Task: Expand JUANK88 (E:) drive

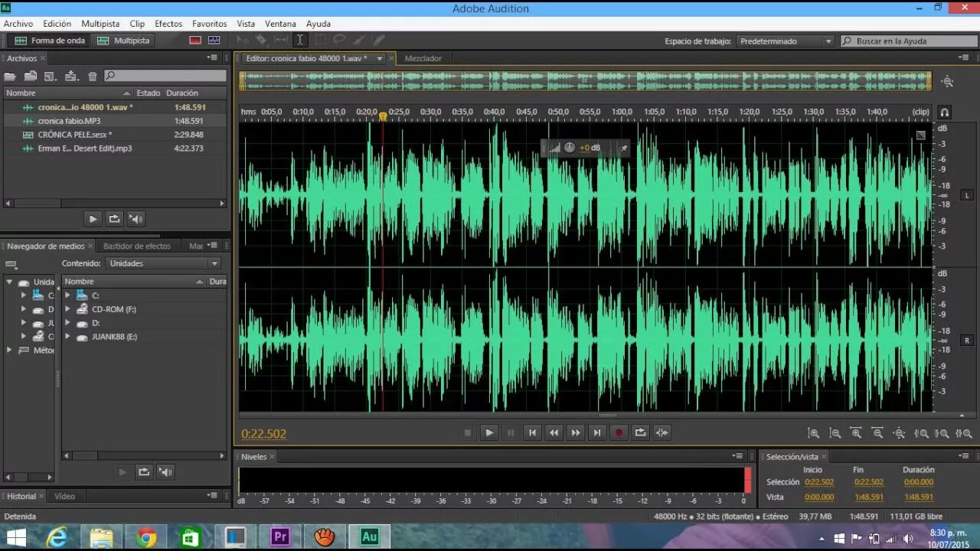Action: pyautogui.click(x=67, y=337)
